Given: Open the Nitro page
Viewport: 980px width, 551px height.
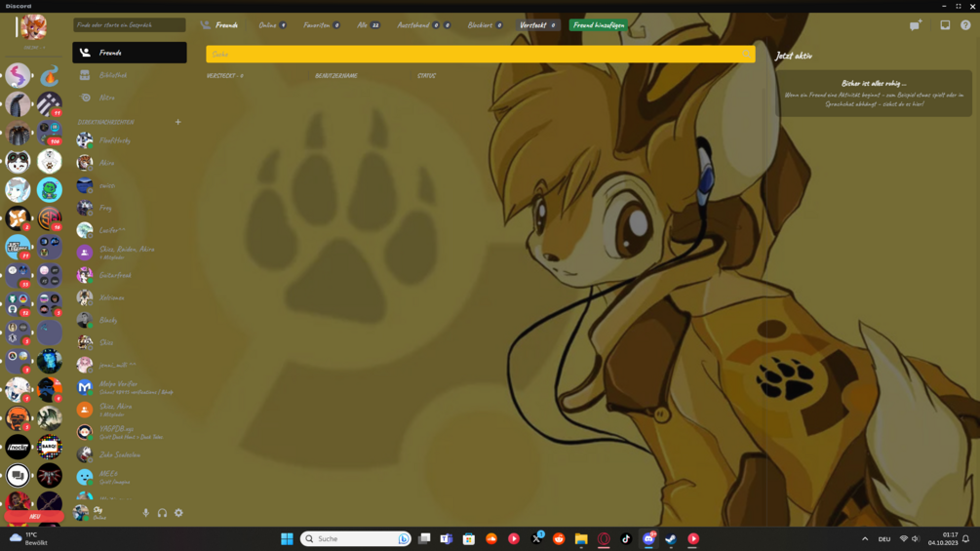Looking at the screenshot, I should click(130, 98).
